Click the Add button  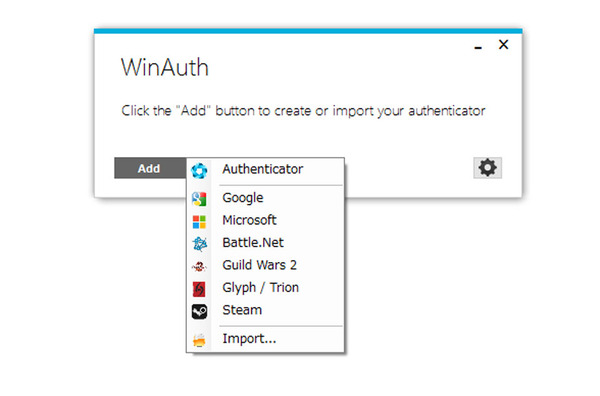pyautogui.click(x=150, y=168)
